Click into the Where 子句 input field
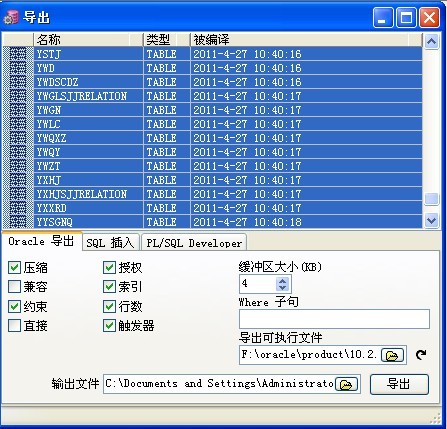 [334, 319]
